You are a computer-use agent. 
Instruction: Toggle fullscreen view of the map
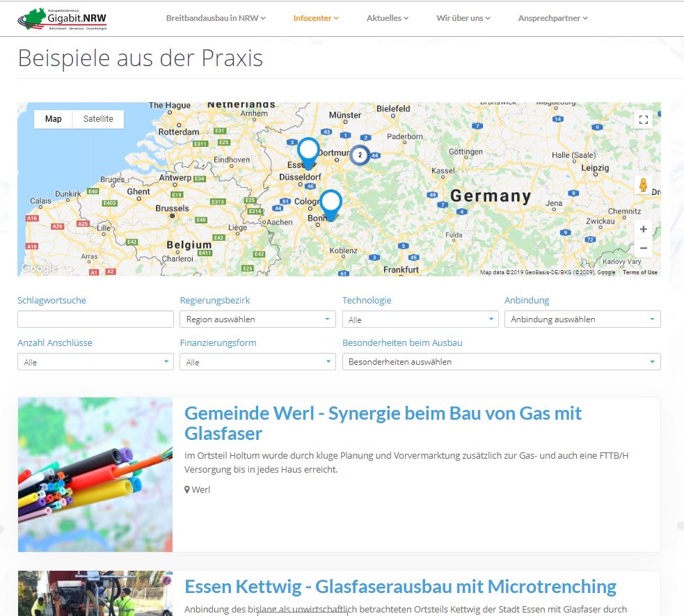(x=644, y=120)
